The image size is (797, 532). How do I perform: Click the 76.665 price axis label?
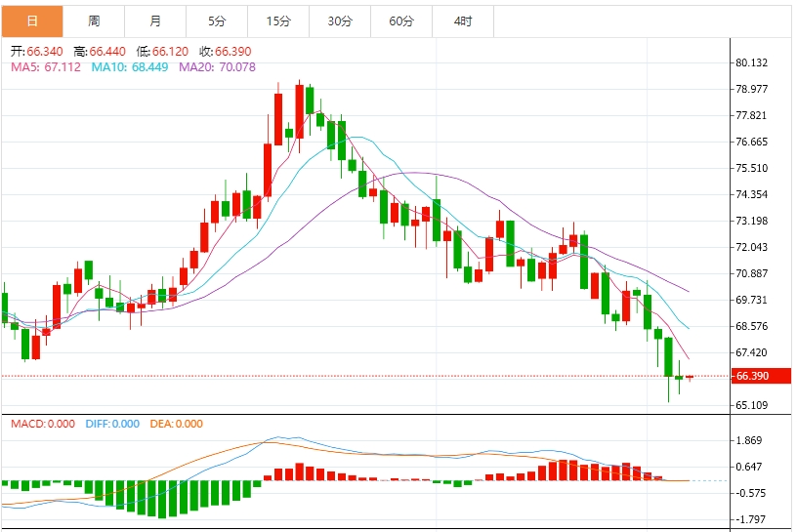tap(752, 142)
